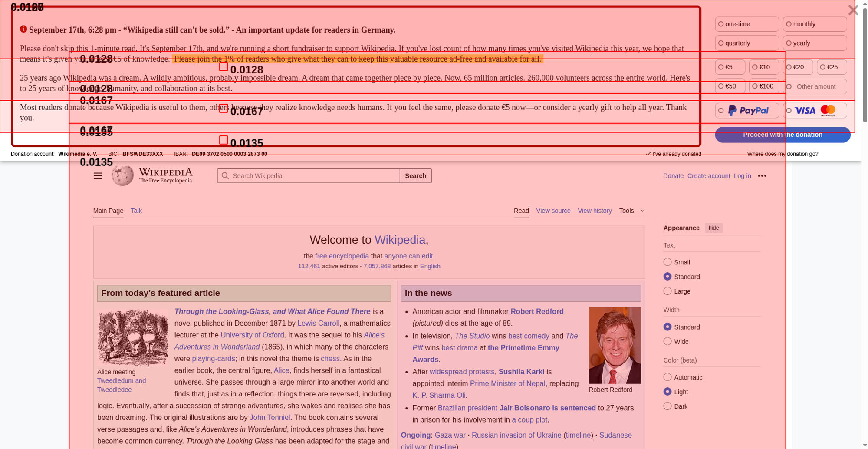Open the 7,057,868 articles count link

click(x=377, y=266)
